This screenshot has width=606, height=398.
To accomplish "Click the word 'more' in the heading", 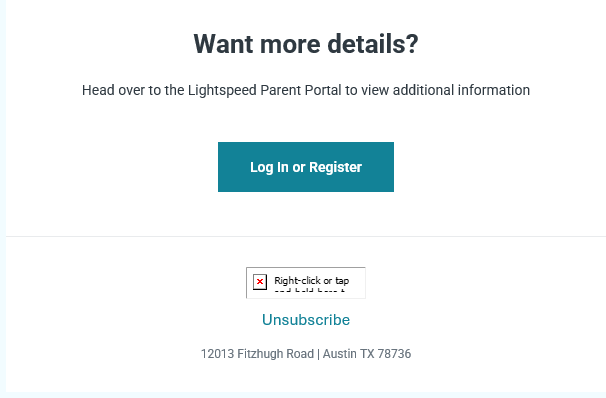I will pyautogui.click(x=290, y=44).
